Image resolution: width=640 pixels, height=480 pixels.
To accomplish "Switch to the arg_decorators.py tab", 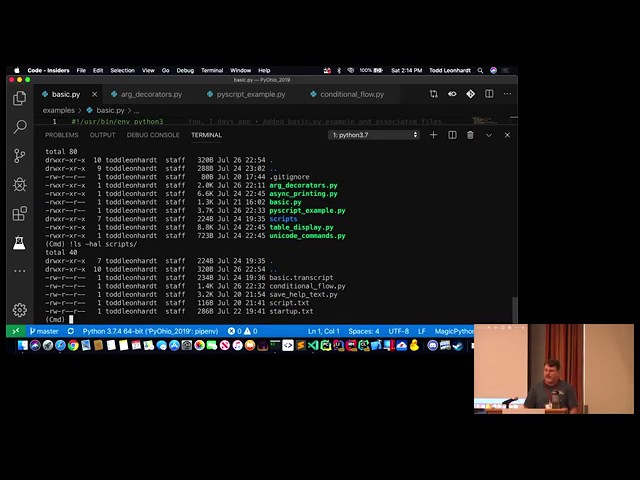I will (147, 94).
